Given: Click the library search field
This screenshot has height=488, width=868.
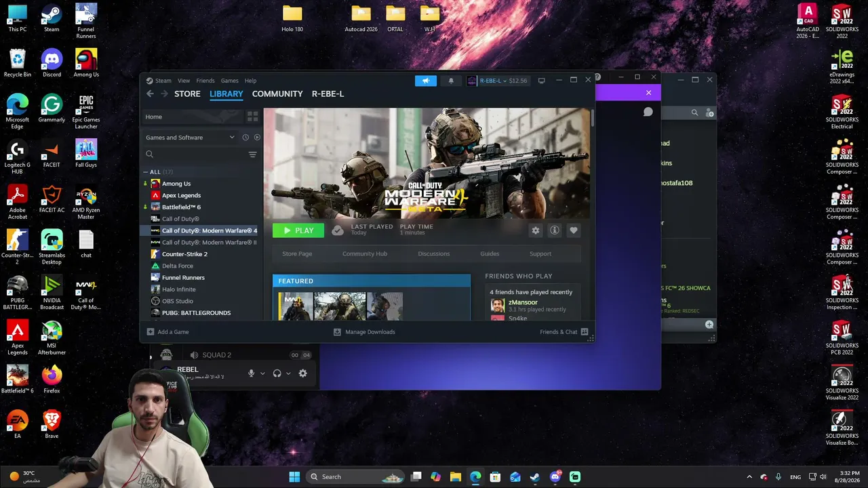Looking at the screenshot, I should [195, 155].
